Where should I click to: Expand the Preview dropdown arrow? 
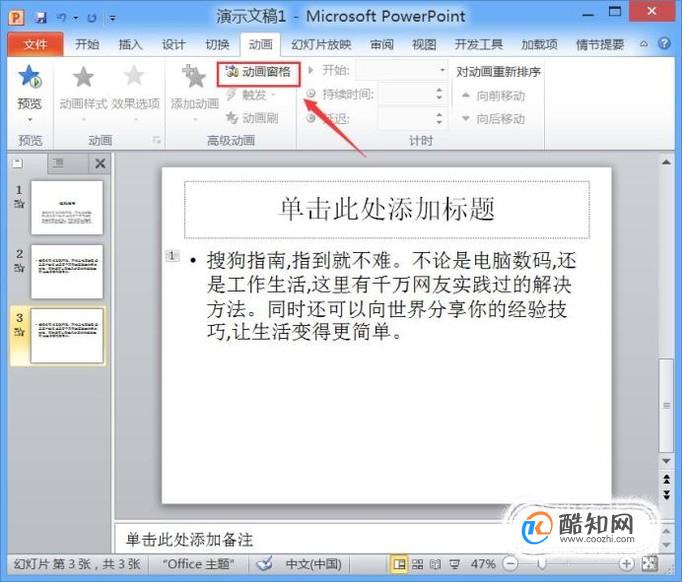30,120
